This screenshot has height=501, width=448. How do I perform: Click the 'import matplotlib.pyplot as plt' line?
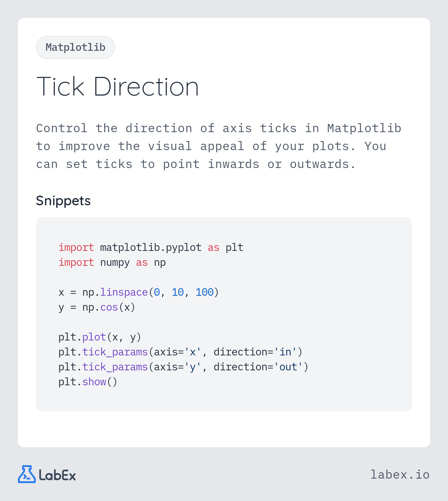point(151,248)
